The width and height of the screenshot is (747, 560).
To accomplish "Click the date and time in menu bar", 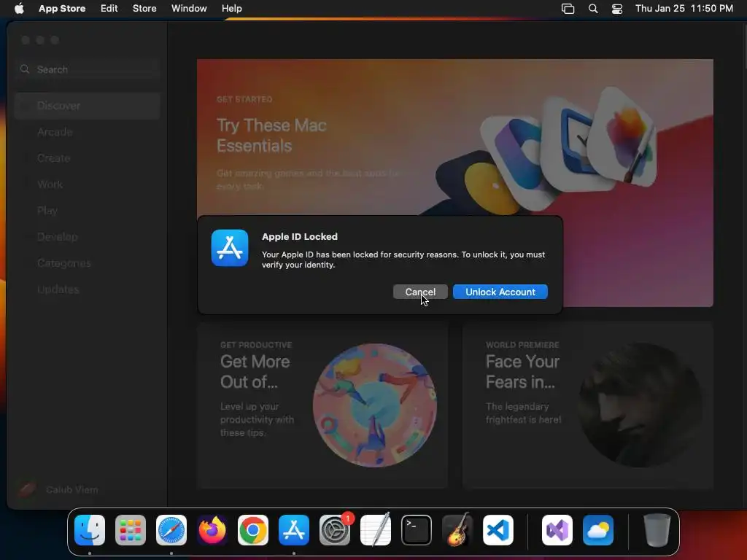I will (684, 8).
